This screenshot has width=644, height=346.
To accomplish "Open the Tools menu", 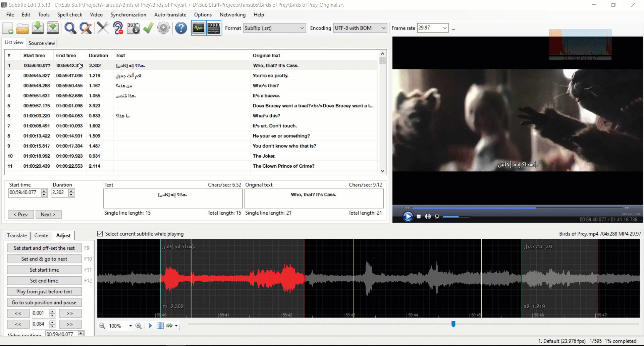I will (44, 15).
